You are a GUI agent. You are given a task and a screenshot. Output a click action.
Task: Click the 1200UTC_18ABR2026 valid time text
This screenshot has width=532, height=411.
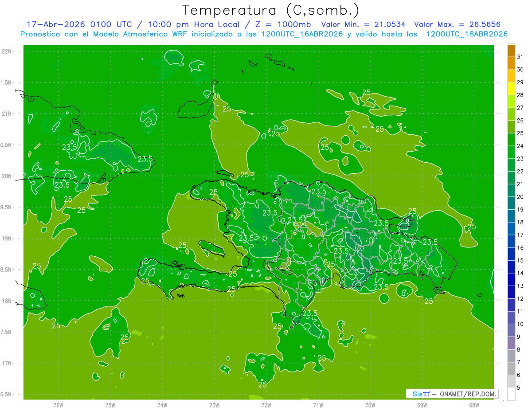(x=467, y=34)
